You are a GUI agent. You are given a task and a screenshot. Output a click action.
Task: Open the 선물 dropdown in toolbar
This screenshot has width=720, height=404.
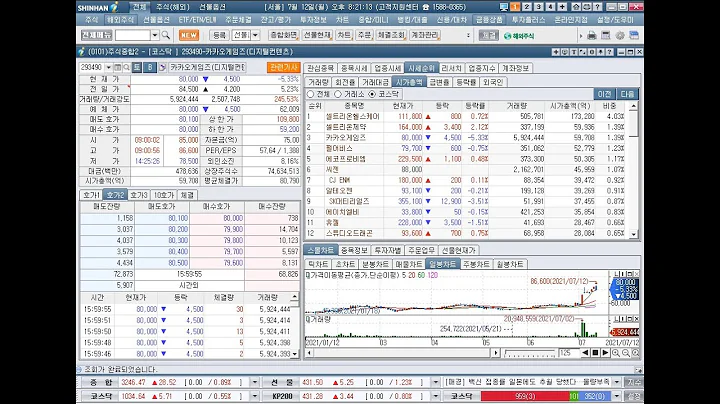coord(255,35)
